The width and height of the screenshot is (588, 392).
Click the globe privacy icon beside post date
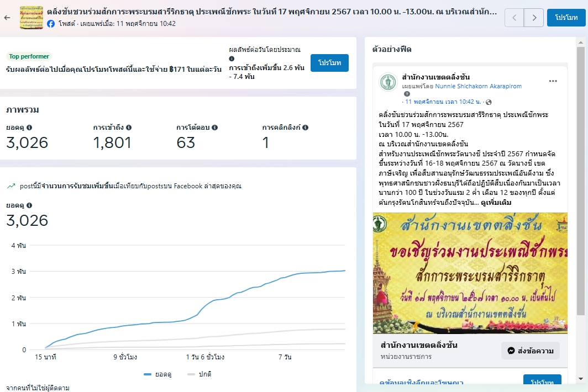[489, 102]
